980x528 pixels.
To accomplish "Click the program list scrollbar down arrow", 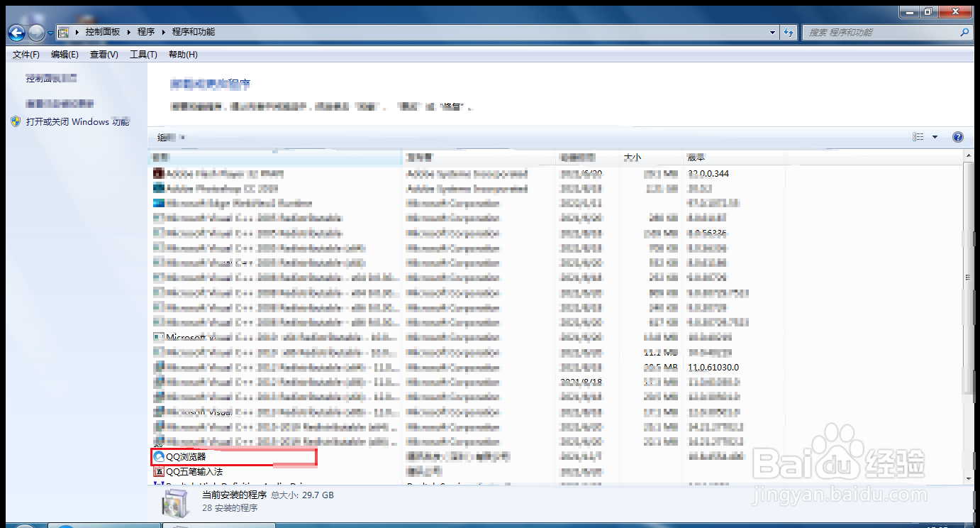I will [x=969, y=479].
